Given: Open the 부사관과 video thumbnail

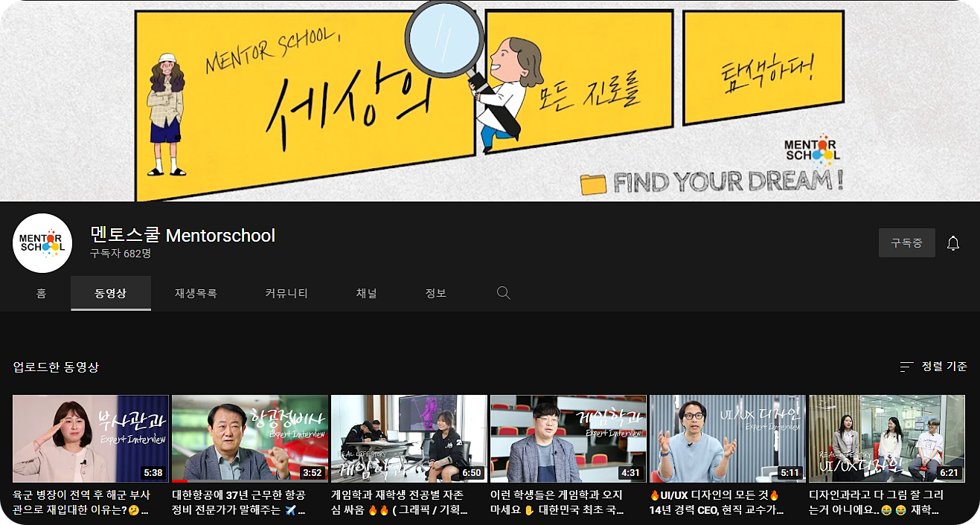Looking at the screenshot, I should pyautogui.click(x=91, y=439).
